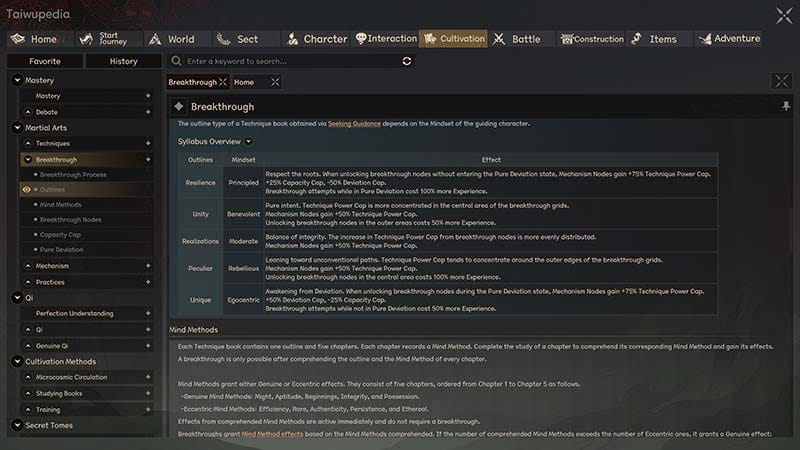Click the refresh icon in search bar
This screenshot has height=450, width=800.
407,61
